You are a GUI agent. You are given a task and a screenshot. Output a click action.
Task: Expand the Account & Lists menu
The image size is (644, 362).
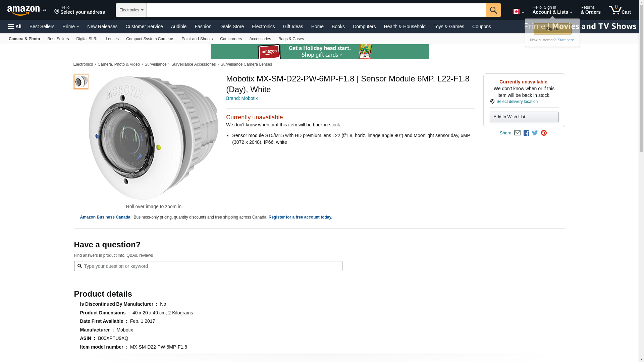coord(552,10)
